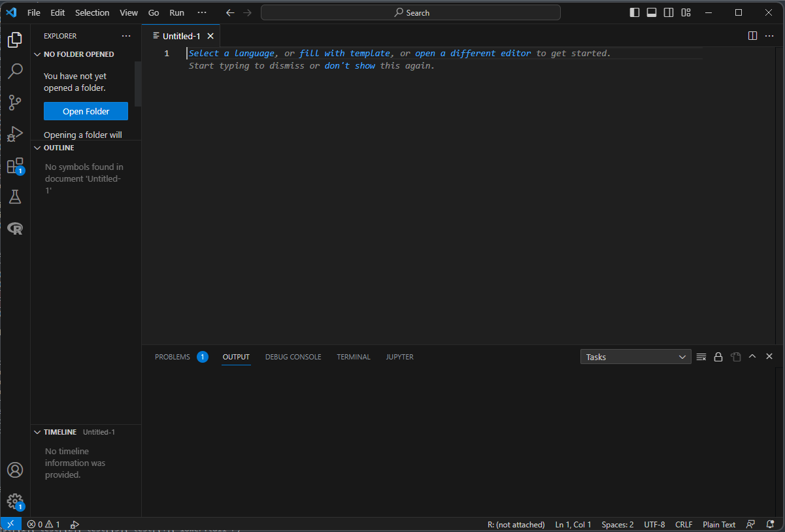Open the Tasks output channel dropdown
The image size is (785, 532).
point(635,356)
